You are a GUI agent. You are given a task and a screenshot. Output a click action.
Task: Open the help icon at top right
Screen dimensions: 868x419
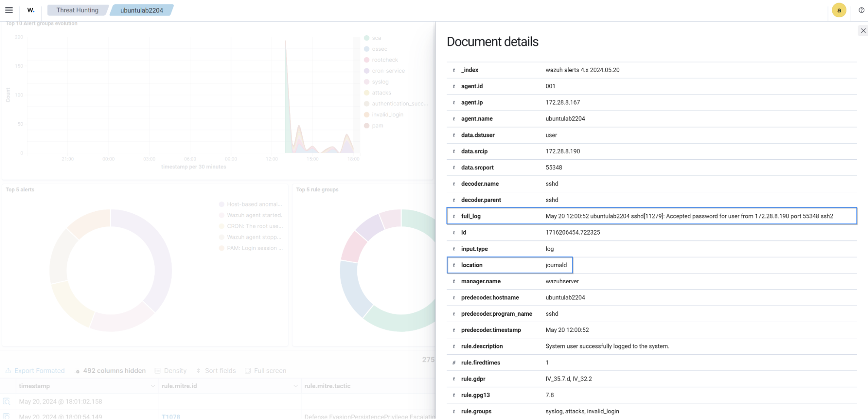tap(861, 10)
